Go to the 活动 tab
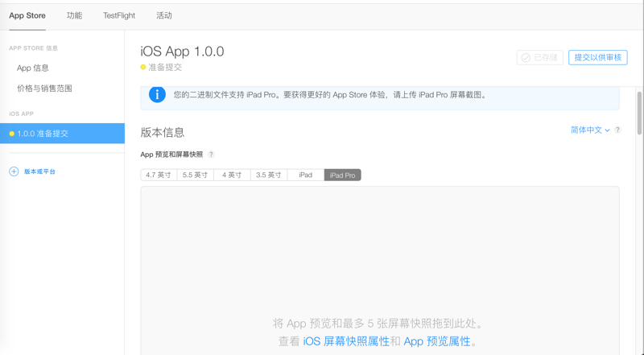Screen dimensions: 644x355 [x=164, y=15]
